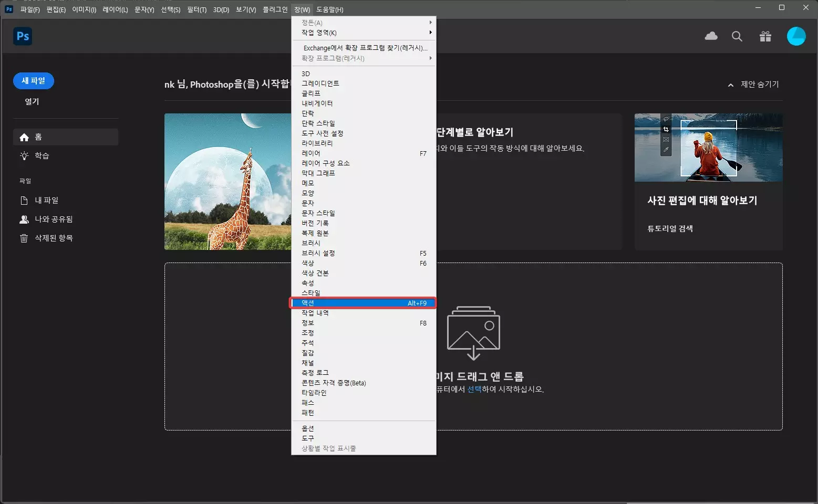This screenshot has height=504, width=818.
Task: Collapse suggestions via 제안 숨기기 toggle
Action: pos(754,84)
